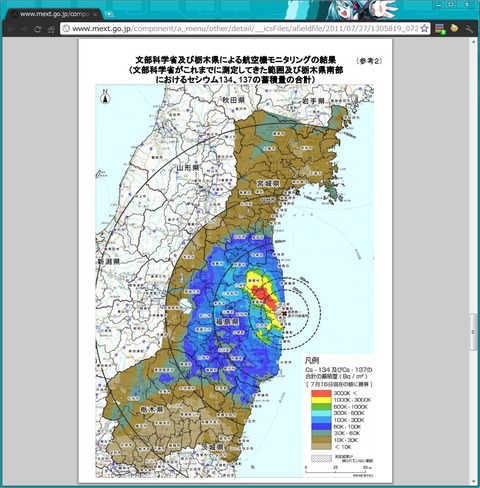Click the cyan 300K-600K legend swatch
The height and width of the screenshot is (488, 480).
pos(321,413)
